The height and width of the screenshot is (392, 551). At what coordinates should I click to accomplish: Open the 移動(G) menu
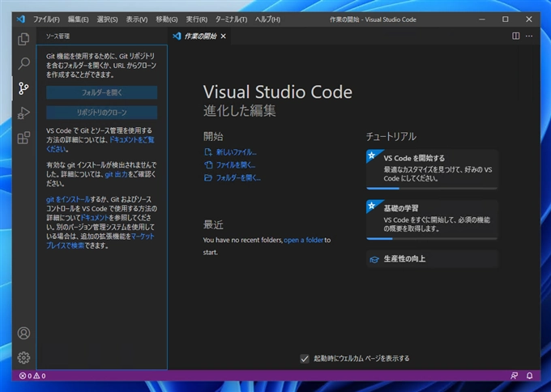[167, 19]
